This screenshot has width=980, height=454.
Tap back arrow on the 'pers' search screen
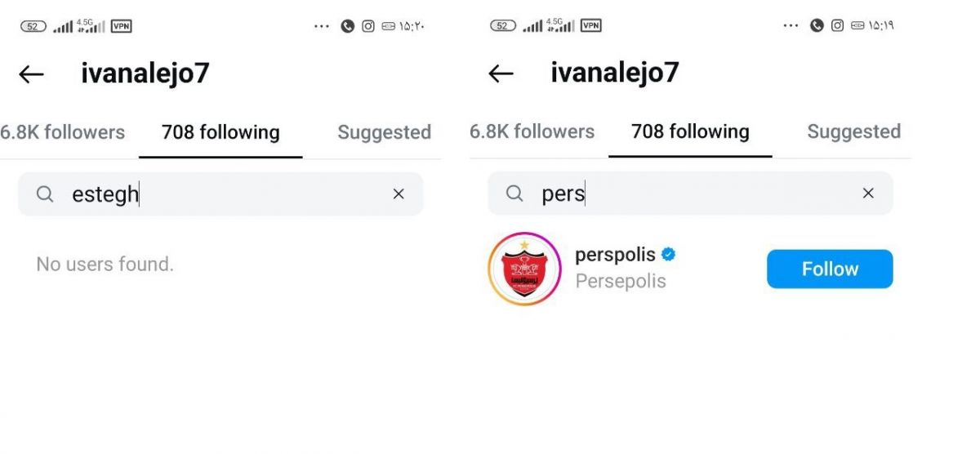tap(501, 73)
